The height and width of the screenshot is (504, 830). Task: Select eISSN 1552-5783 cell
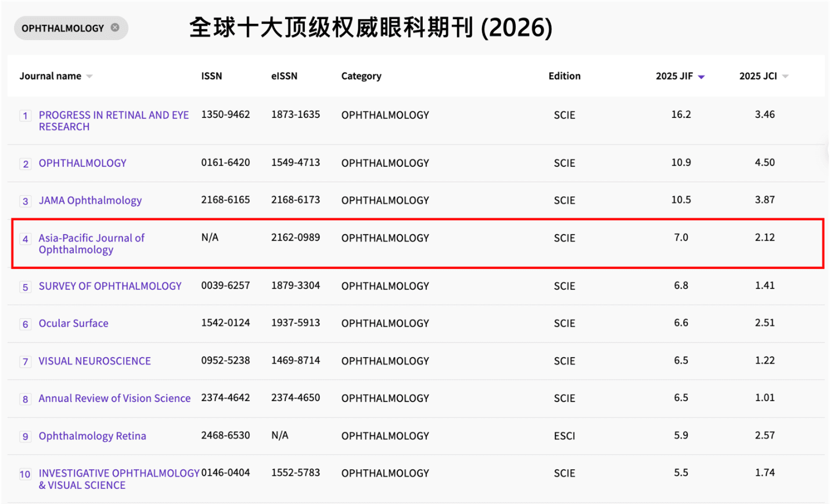(x=296, y=473)
